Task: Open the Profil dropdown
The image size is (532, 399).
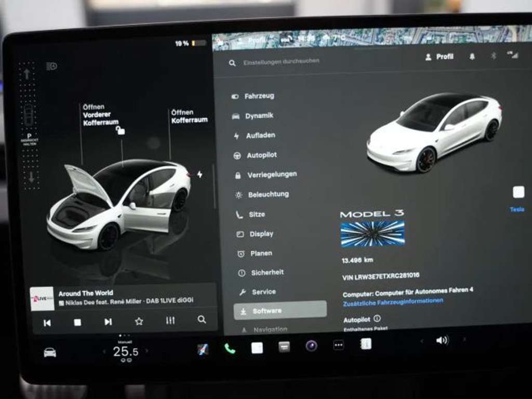Action: click(439, 57)
